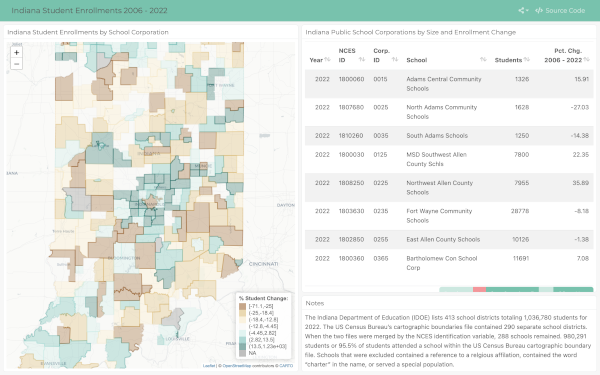Select the Northwest Allen County Schools row

coord(449,188)
